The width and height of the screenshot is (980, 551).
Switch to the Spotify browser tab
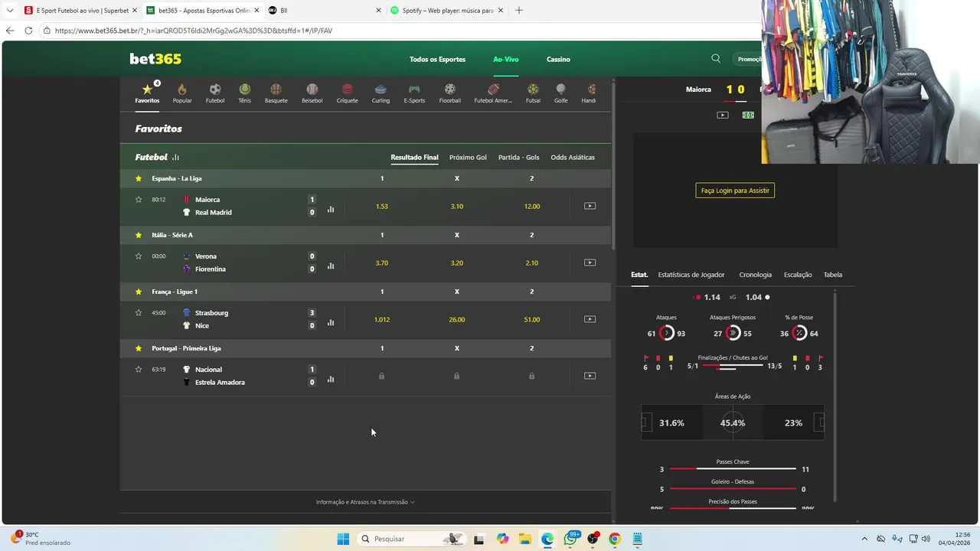click(x=448, y=11)
